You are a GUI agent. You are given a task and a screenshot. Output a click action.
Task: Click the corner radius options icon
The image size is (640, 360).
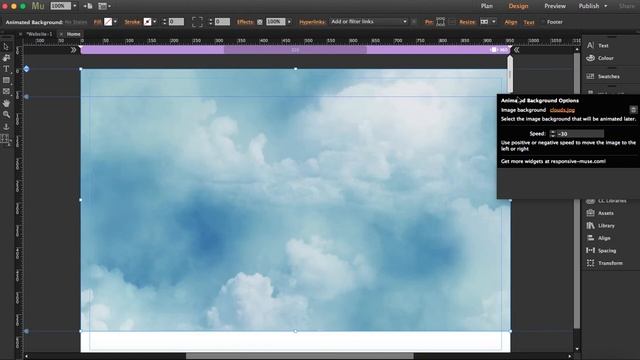click(x=197, y=22)
